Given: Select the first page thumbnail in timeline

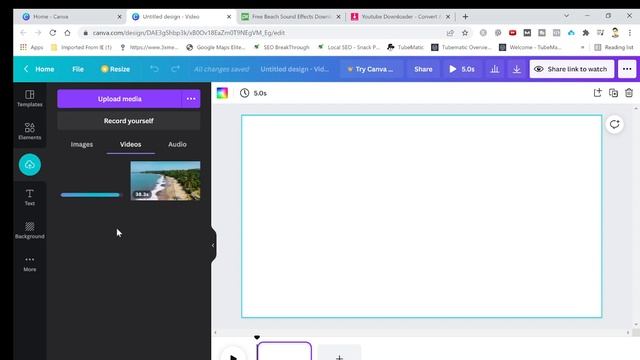Looking at the screenshot, I should pyautogui.click(x=284, y=351).
